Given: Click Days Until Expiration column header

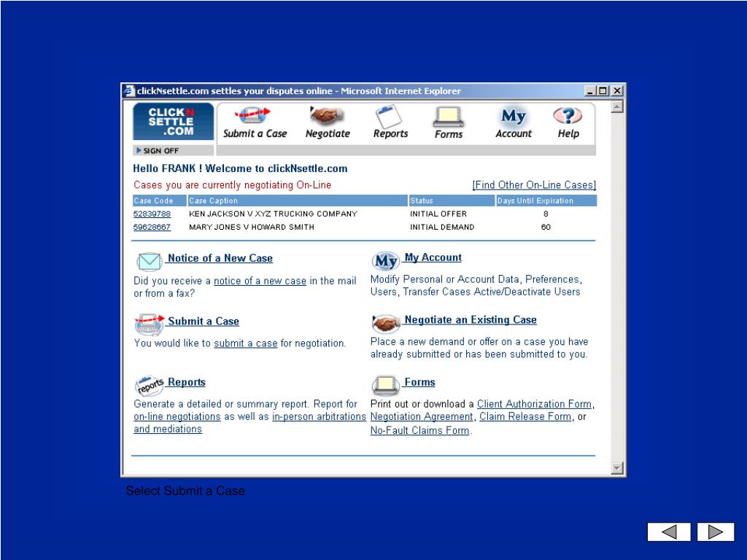Looking at the screenshot, I should coord(546,201).
